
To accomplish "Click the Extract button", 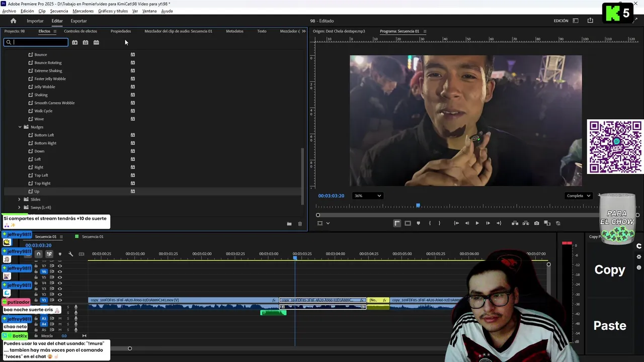I will pos(526,223).
